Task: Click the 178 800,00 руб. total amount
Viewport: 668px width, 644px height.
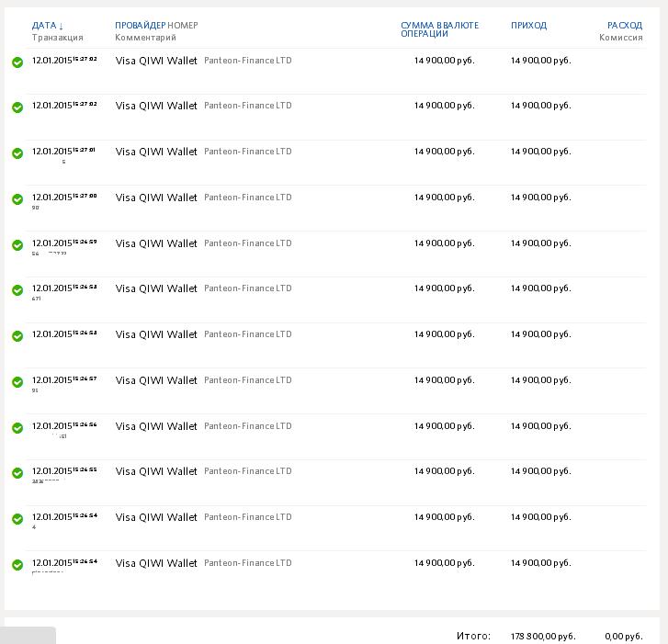Action: pos(543,636)
